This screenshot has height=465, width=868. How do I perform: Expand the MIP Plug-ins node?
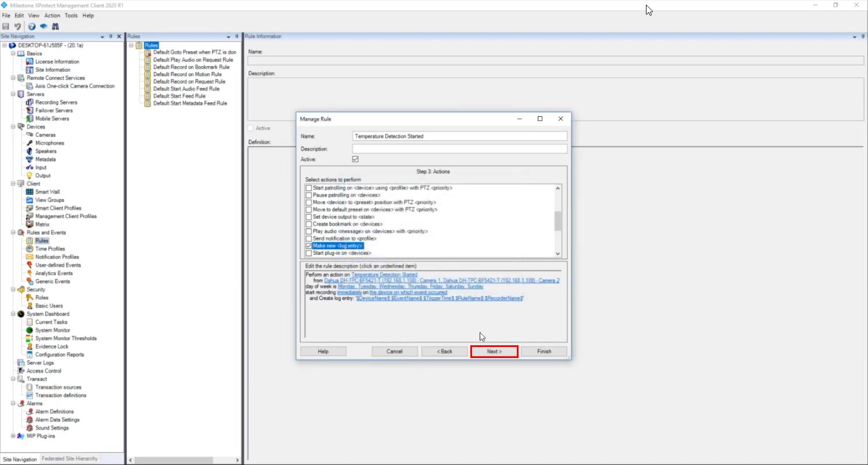pos(12,434)
